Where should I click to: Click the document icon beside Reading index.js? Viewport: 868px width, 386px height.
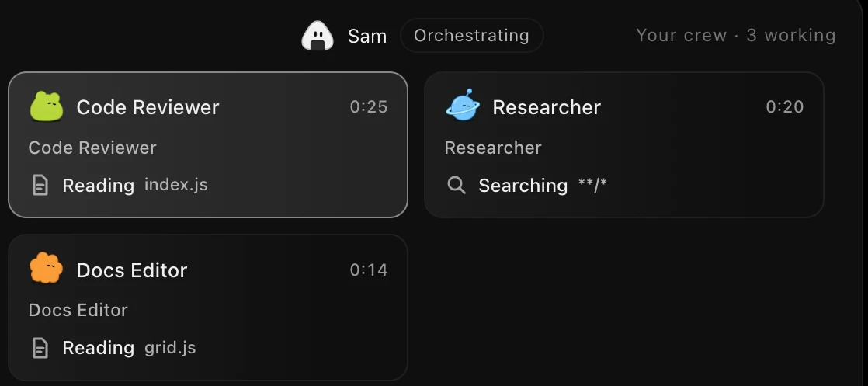click(x=40, y=185)
